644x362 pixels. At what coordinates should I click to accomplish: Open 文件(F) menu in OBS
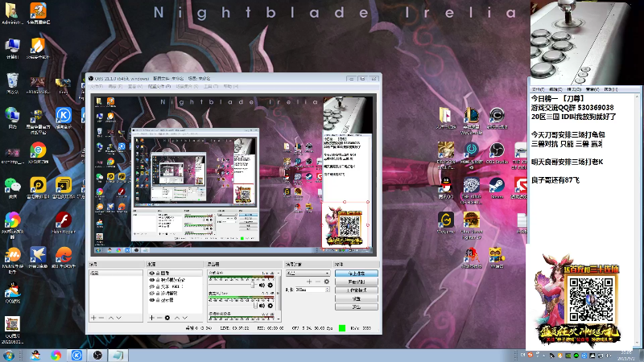pyautogui.click(x=97, y=87)
